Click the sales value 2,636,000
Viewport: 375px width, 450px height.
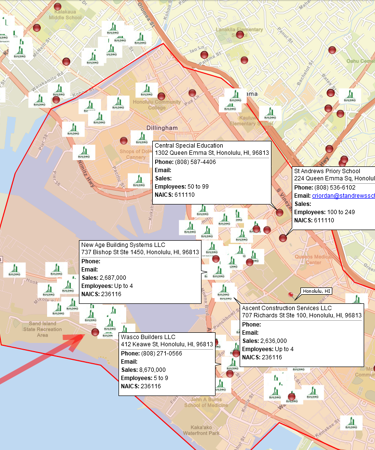274,341
